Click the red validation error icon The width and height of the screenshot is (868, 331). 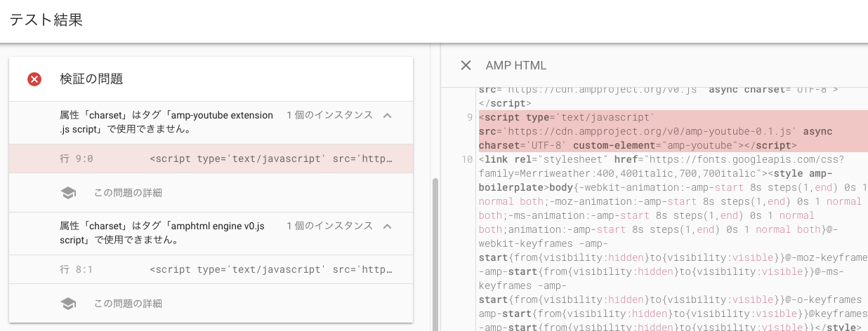(x=34, y=79)
